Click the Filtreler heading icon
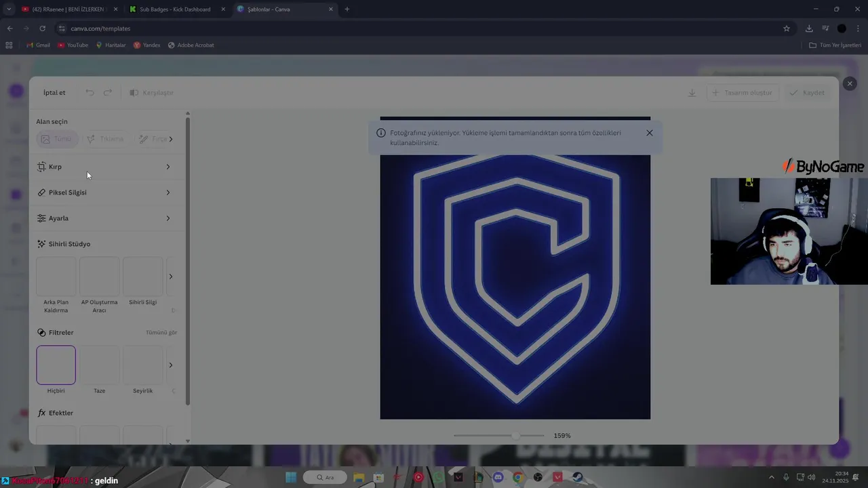The height and width of the screenshot is (488, 868). (41, 333)
